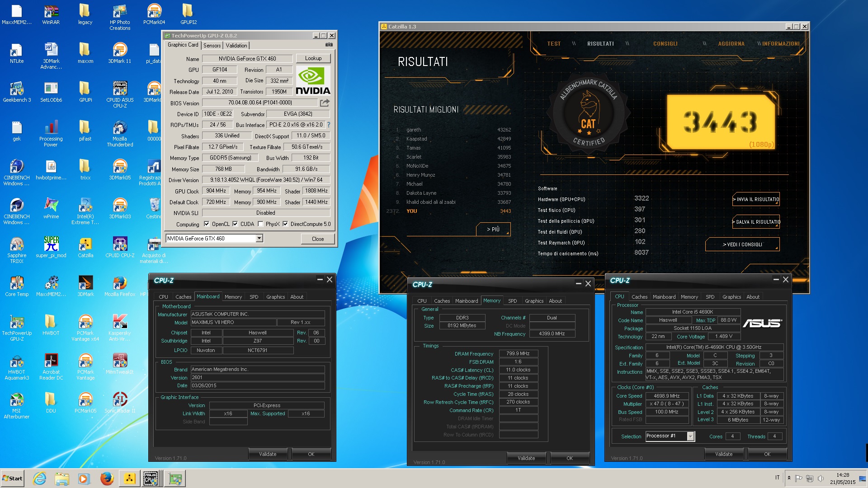Launch Geekbench 3 from desktop
This screenshot has width=868, height=488.
tap(17, 92)
